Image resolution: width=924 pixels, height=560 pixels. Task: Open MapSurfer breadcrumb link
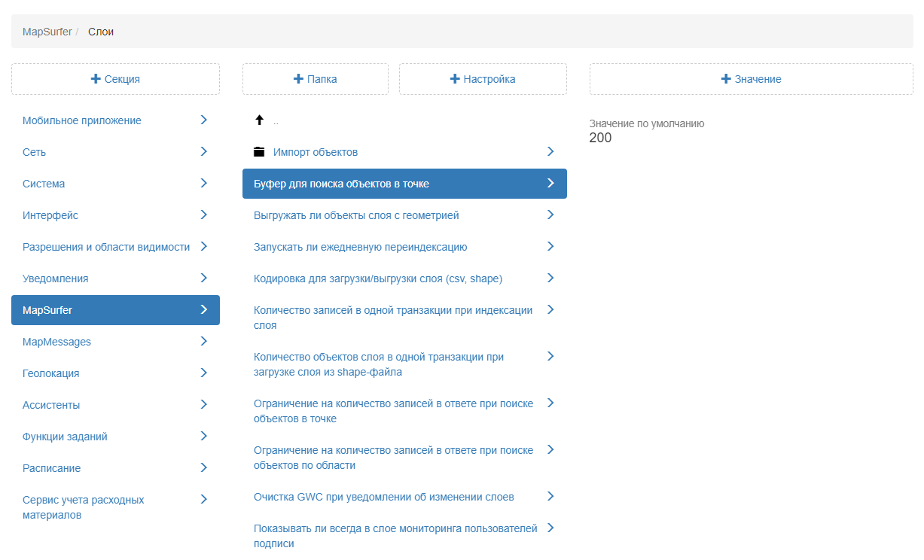[x=47, y=32]
